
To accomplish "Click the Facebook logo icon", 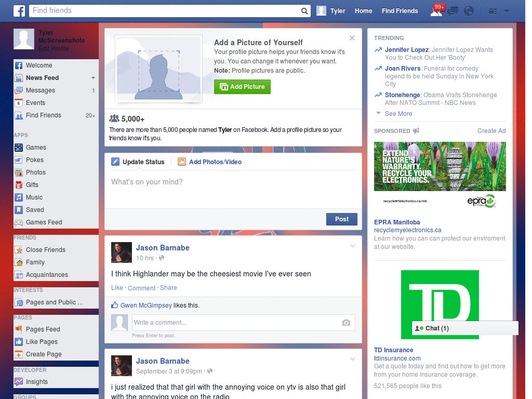I will tap(19, 11).
